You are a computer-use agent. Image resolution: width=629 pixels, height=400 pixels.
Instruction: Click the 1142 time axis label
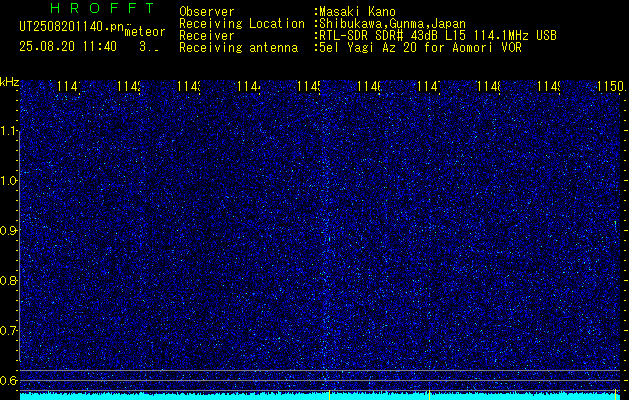129,86
